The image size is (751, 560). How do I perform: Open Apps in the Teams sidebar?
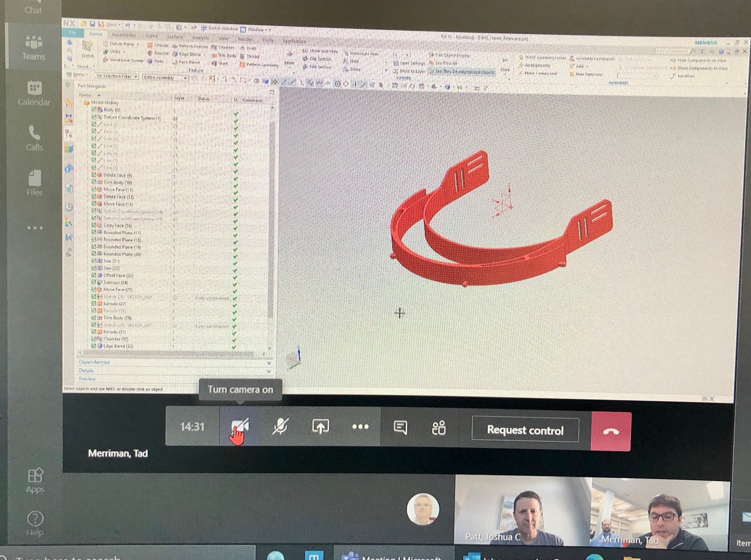[35, 480]
